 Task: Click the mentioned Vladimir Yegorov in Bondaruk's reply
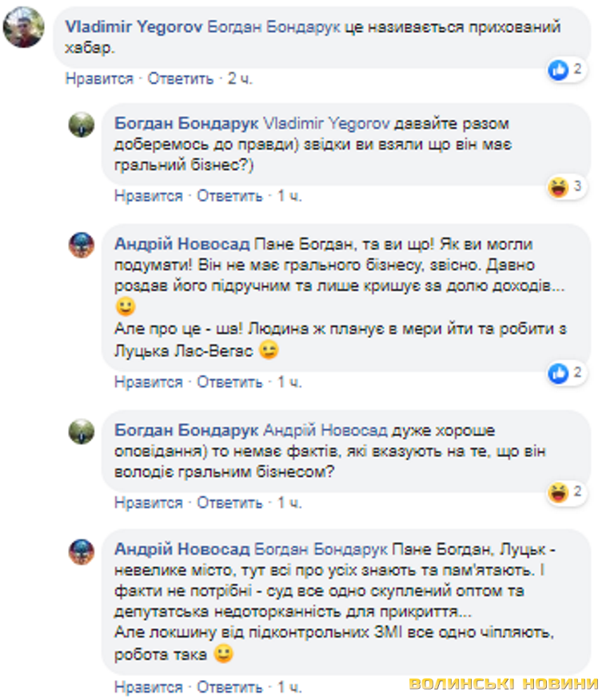[326, 123]
